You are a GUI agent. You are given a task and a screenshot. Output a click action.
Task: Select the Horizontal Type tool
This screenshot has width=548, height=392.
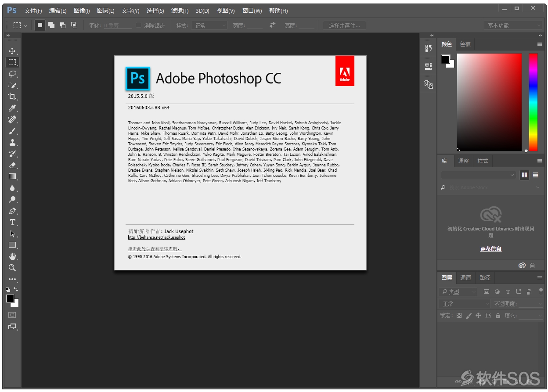coord(12,222)
